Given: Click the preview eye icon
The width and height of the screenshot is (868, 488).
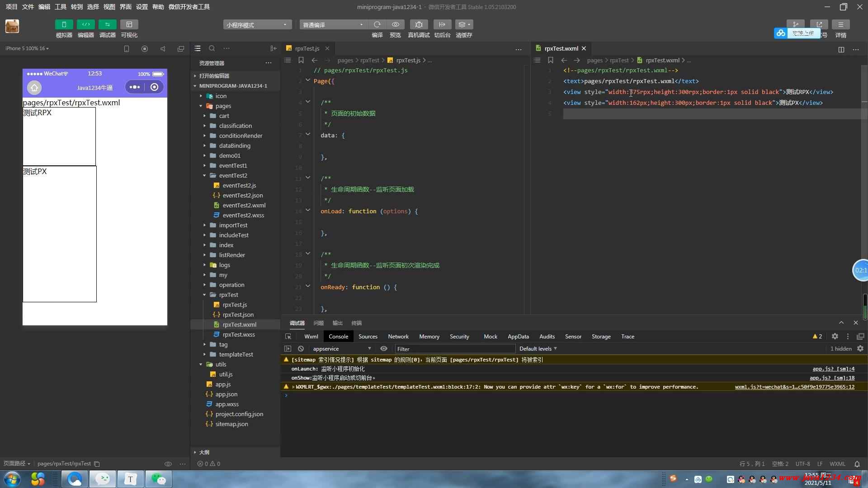Looking at the screenshot, I should tap(396, 24).
